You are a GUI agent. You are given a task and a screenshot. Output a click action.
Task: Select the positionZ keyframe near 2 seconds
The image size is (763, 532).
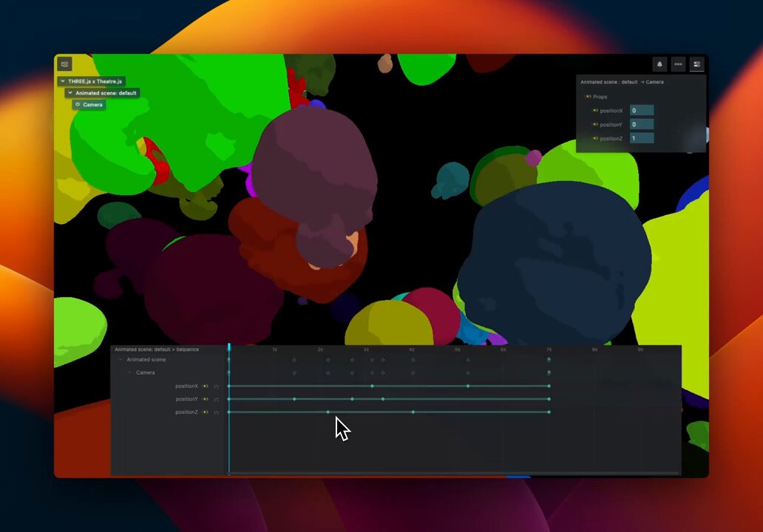pos(328,412)
